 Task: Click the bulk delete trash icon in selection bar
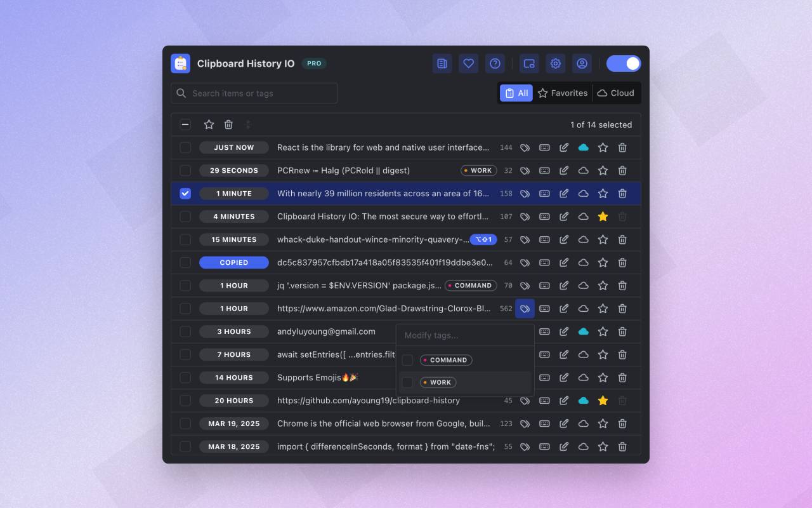(228, 124)
